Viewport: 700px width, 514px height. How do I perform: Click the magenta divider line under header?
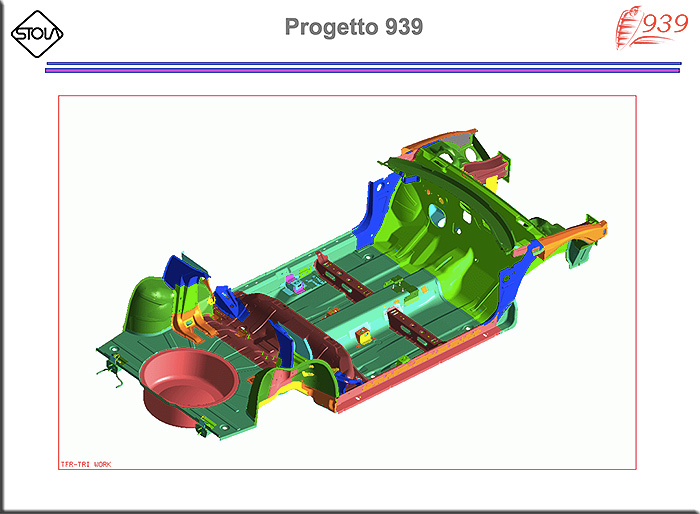point(362,71)
